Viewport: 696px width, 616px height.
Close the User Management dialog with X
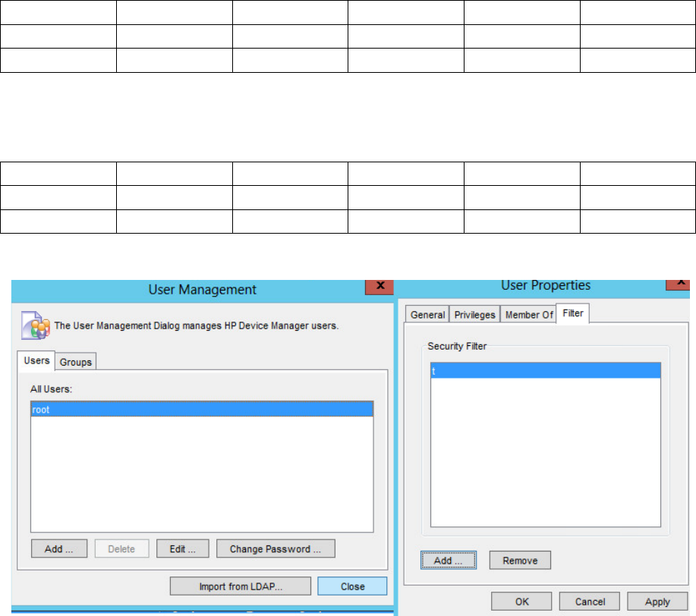click(379, 285)
